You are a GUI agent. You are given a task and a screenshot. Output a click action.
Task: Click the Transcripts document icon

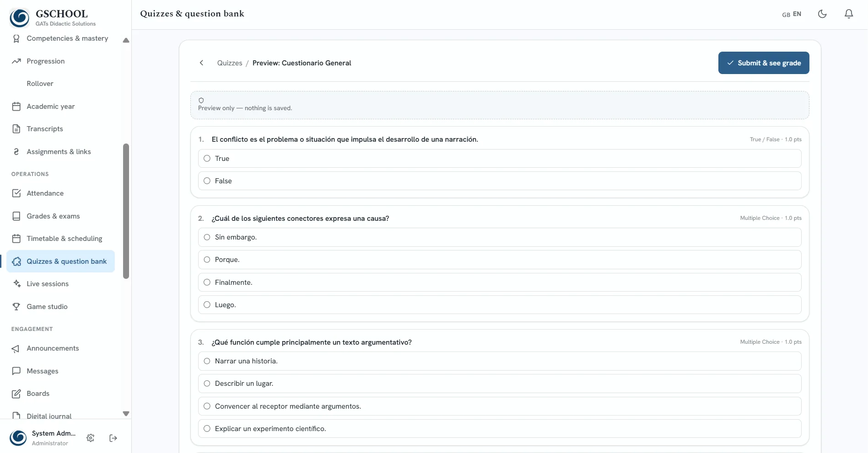click(x=16, y=129)
